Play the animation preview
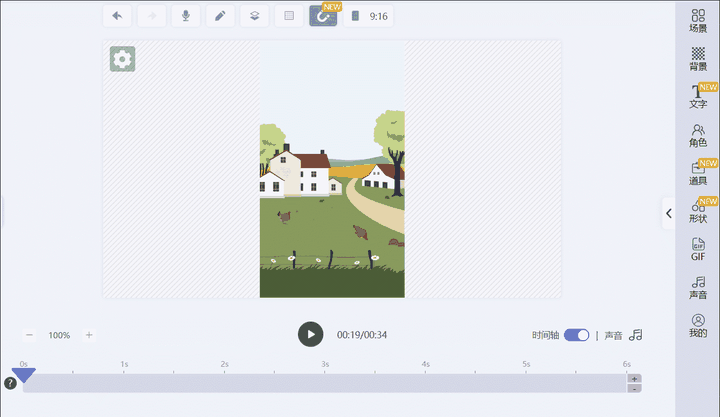 tap(311, 335)
